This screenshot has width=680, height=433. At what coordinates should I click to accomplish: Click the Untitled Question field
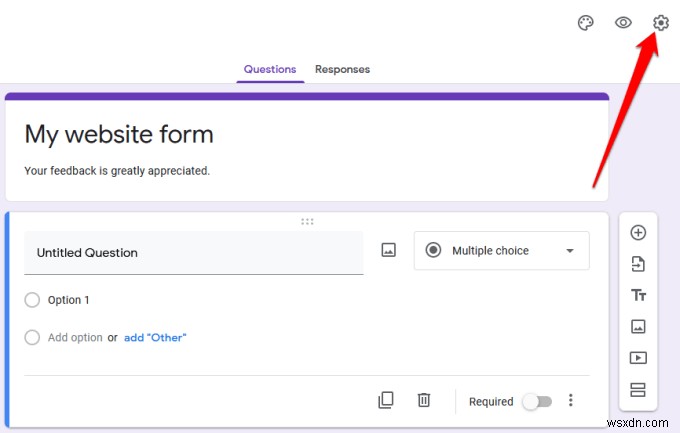click(x=193, y=253)
